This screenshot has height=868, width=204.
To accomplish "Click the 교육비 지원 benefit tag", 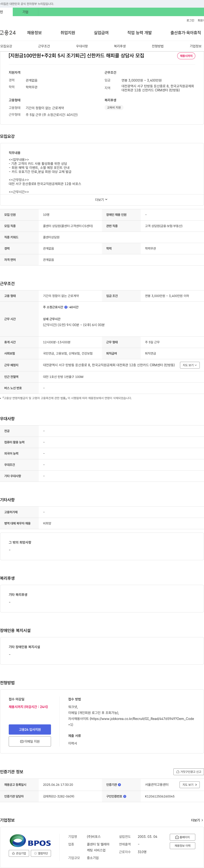I will pos(114,107).
